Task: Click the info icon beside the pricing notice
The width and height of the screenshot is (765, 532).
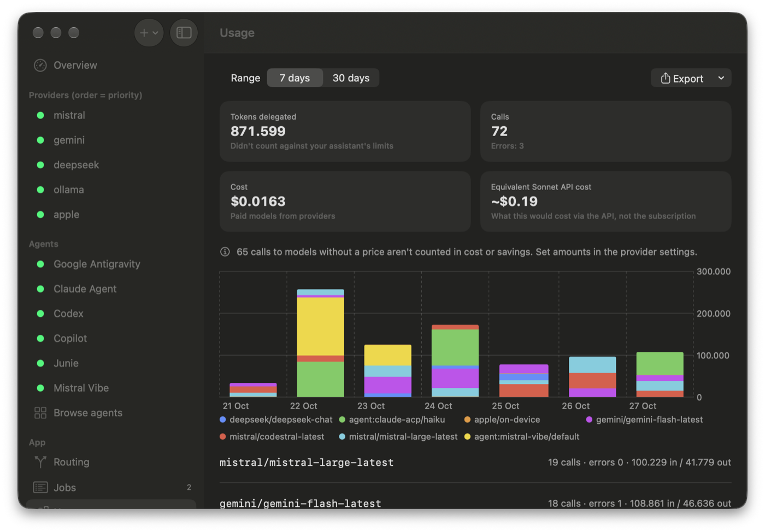Action: [x=225, y=252]
